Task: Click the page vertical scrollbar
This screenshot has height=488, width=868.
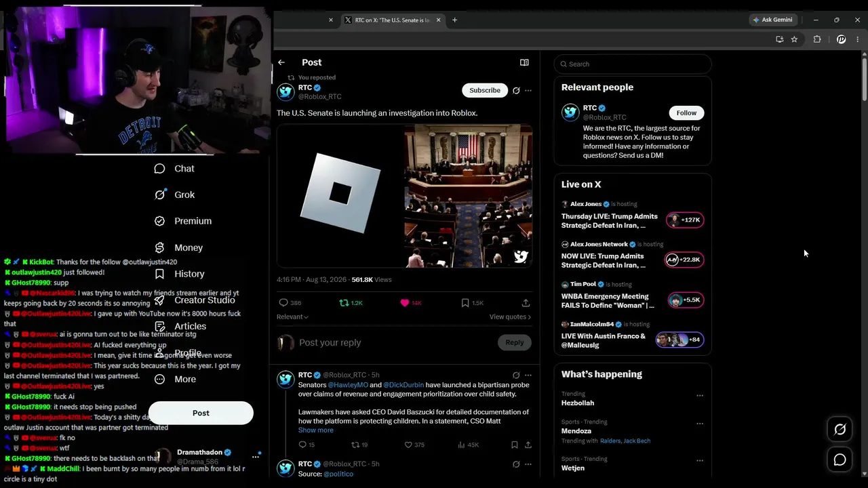Action: click(864, 81)
